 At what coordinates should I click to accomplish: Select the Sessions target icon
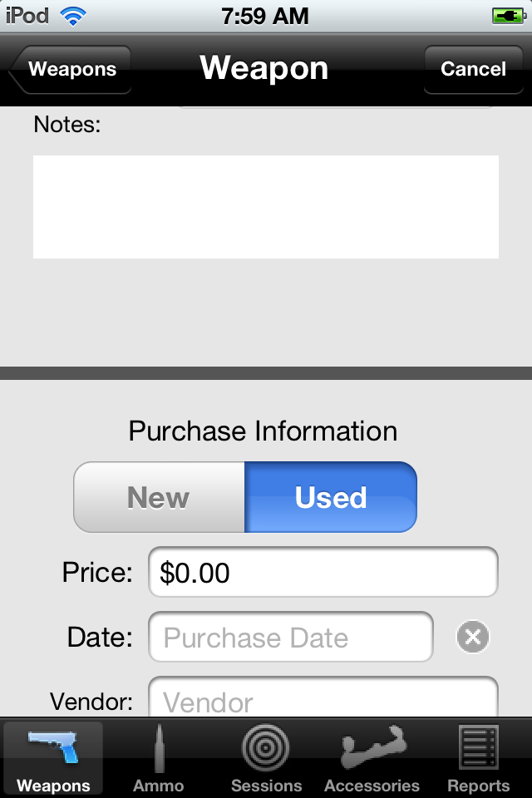[x=266, y=756]
